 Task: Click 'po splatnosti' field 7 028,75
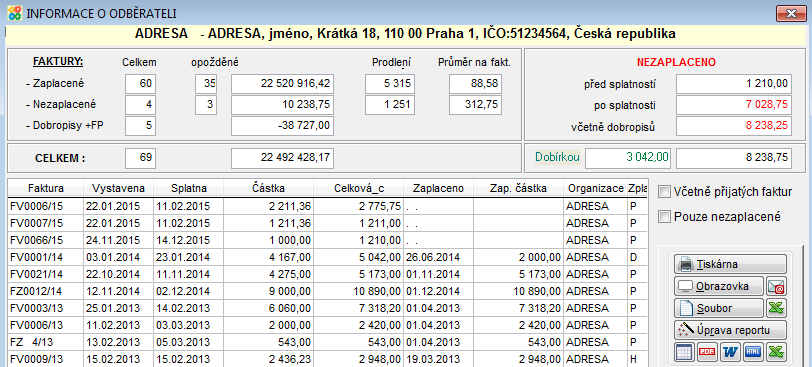tap(734, 105)
